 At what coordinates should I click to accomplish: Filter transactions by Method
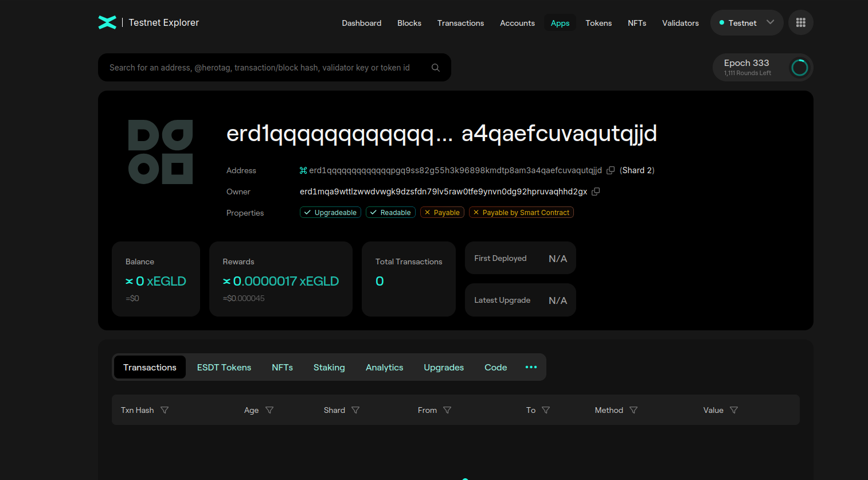pos(634,410)
